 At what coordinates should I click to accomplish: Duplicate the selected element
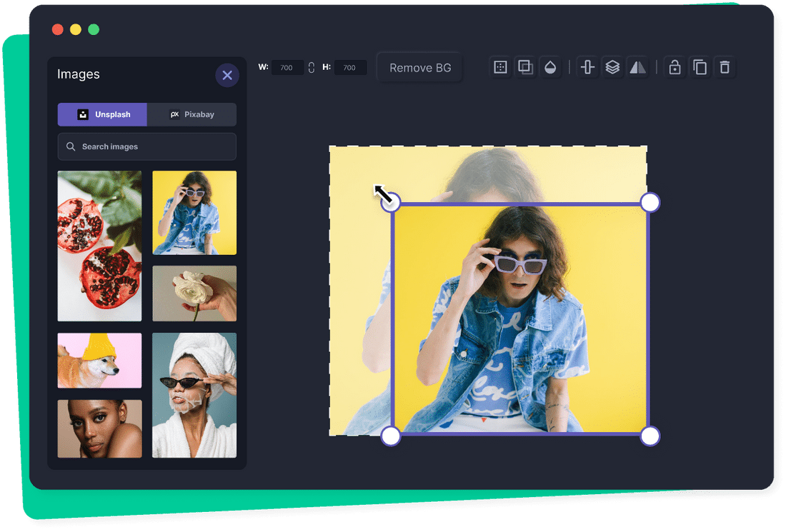tap(700, 67)
